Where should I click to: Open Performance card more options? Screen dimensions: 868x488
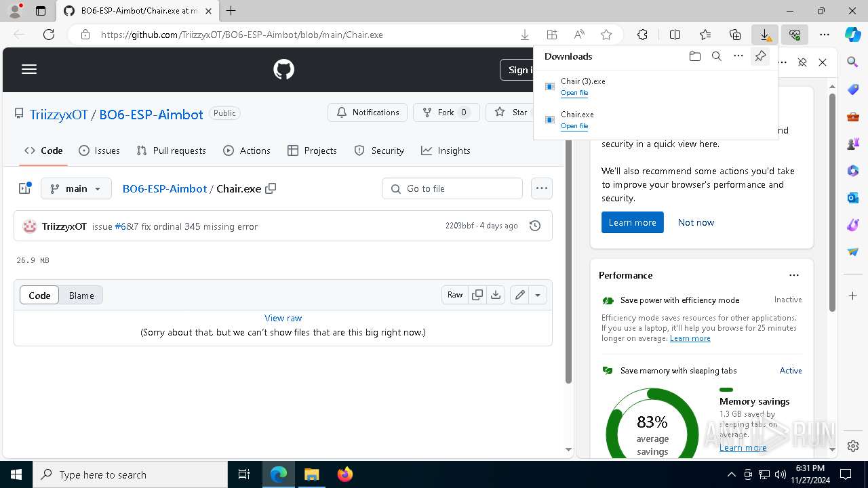click(794, 275)
